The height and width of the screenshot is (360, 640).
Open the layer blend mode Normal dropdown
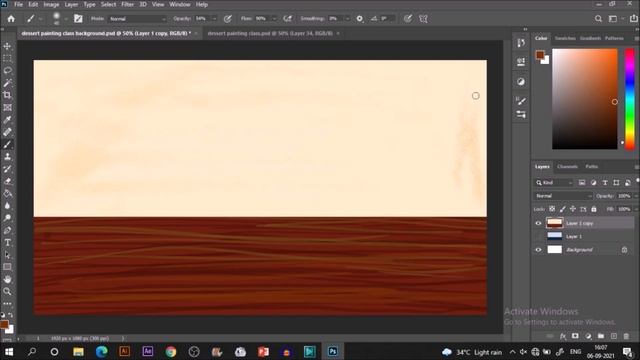click(x=563, y=196)
